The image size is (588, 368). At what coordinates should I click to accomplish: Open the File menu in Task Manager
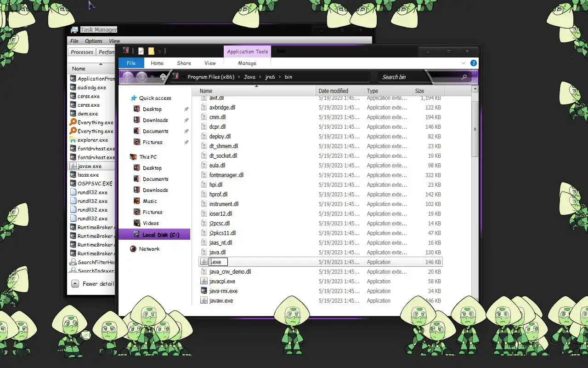point(74,41)
